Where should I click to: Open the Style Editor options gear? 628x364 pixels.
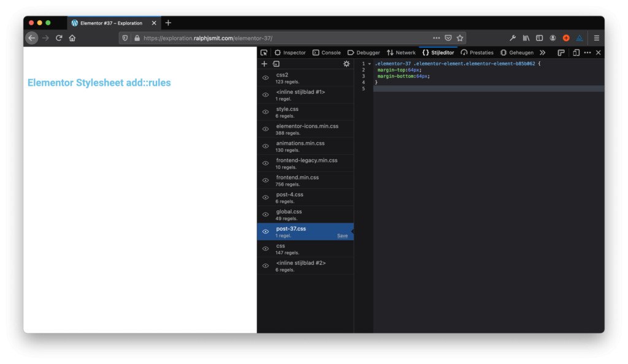tap(347, 64)
